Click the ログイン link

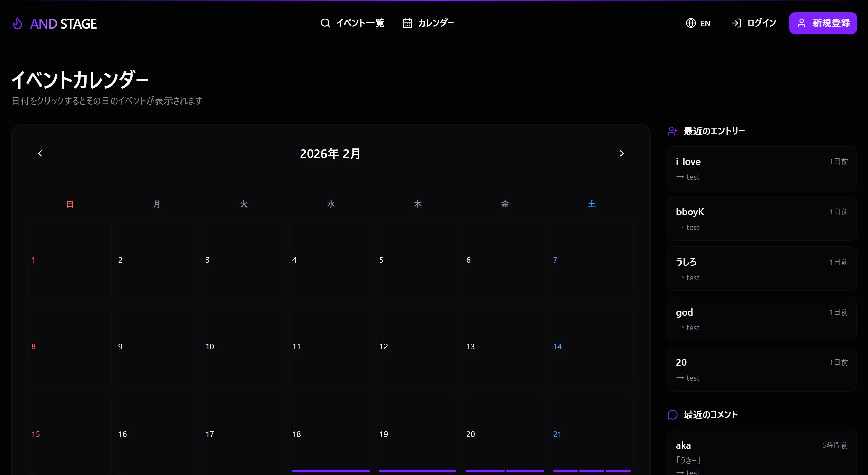tap(762, 23)
